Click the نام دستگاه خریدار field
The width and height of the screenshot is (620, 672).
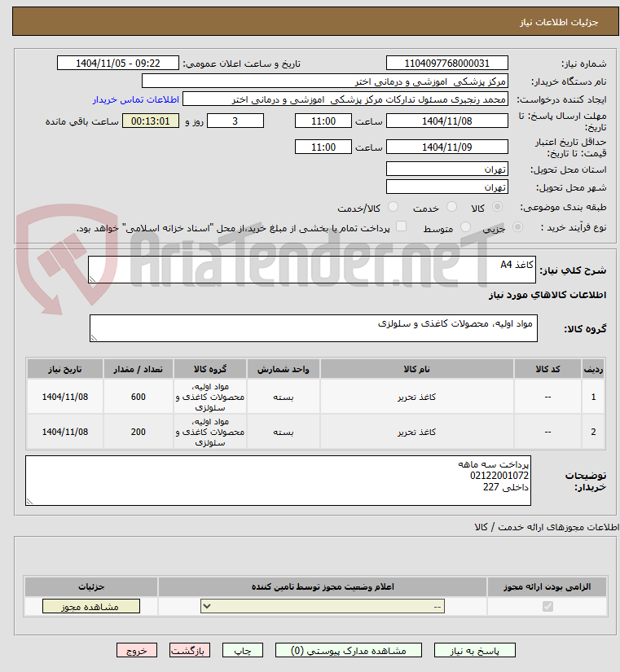click(325, 81)
